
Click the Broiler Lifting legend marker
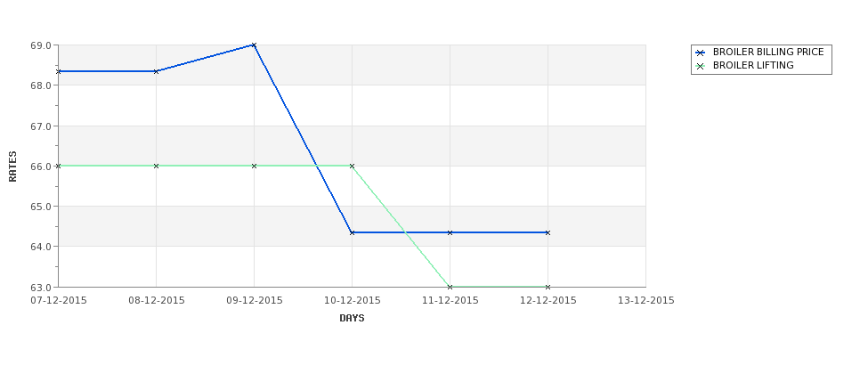pos(701,66)
